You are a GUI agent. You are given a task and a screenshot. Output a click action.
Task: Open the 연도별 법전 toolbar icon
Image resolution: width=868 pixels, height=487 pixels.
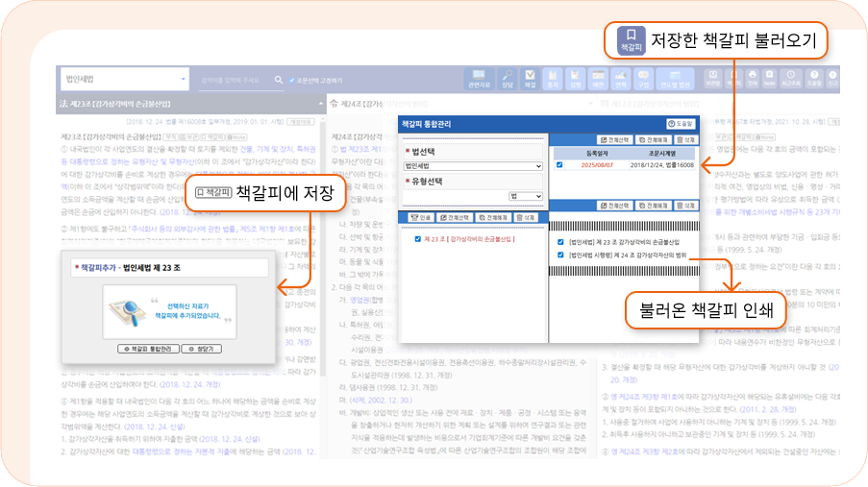coord(675,79)
